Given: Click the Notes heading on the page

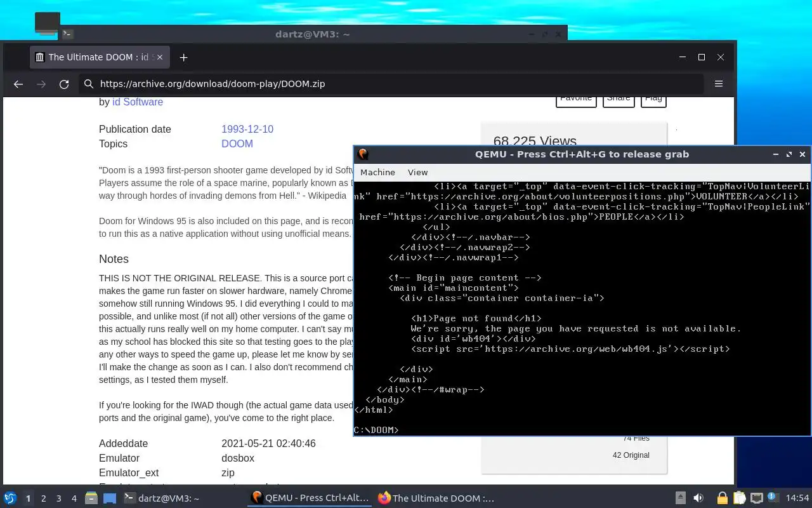Looking at the screenshot, I should (114, 259).
